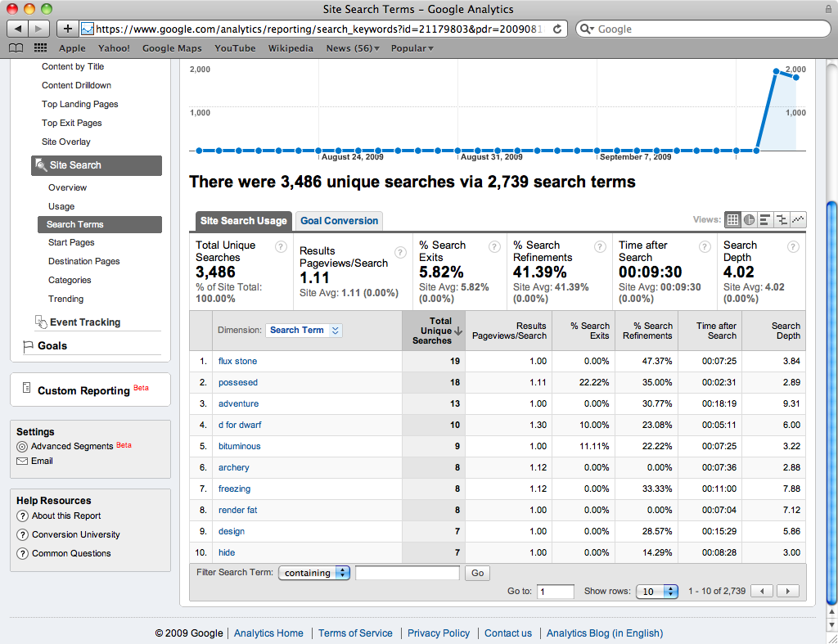838x644 pixels.
Task: Click the Goals flag icon
Action: pos(28,347)
